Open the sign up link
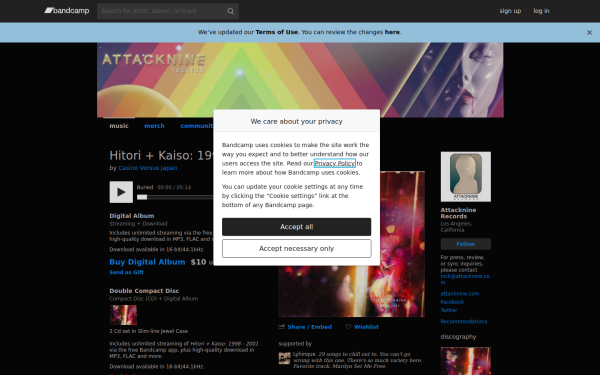The image size is (600, 375). 510,11
